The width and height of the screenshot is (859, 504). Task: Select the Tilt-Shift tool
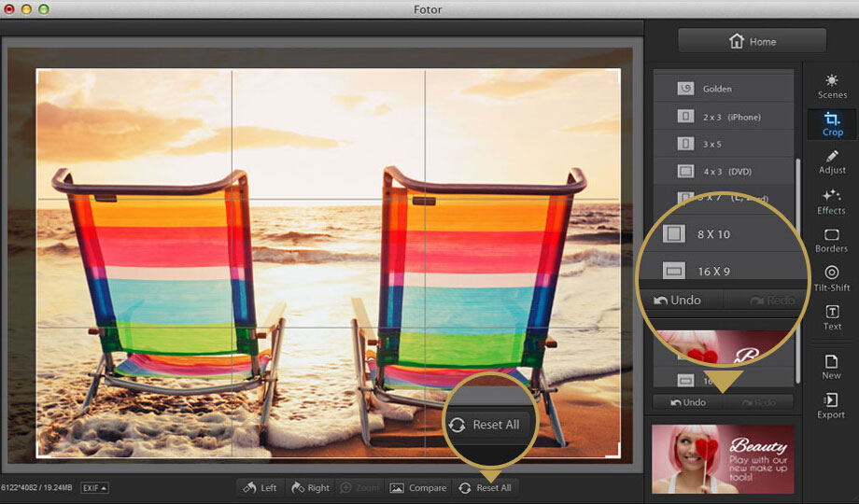(x=832, y=279)
